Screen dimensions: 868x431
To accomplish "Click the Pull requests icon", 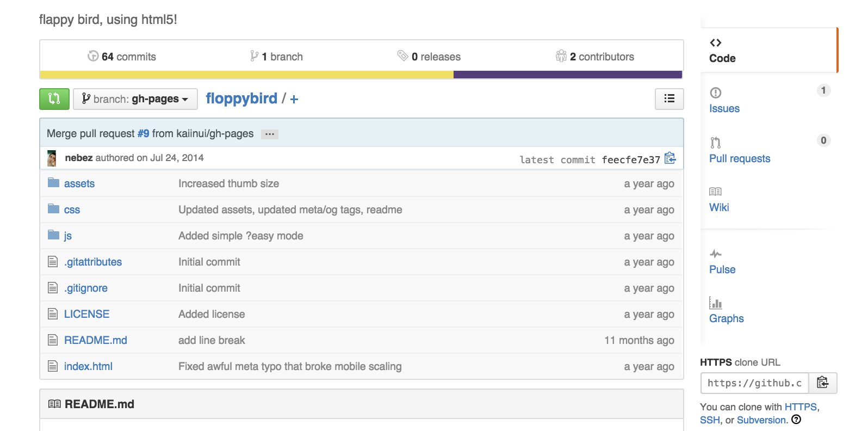I will pos(716,143).
